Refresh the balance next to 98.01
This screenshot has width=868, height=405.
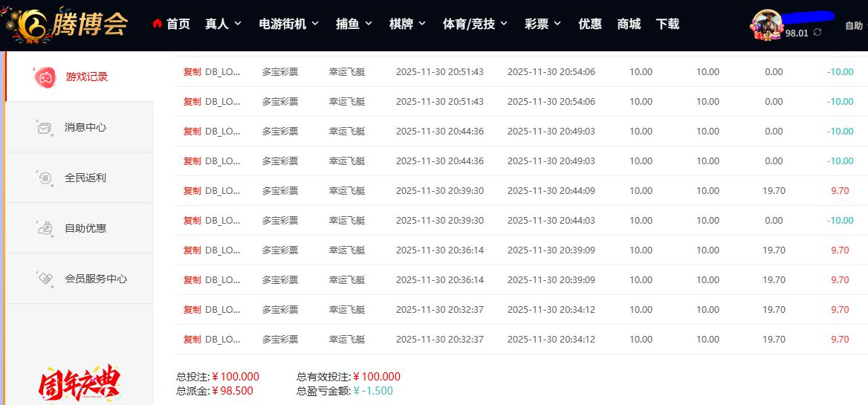point(818,33)
